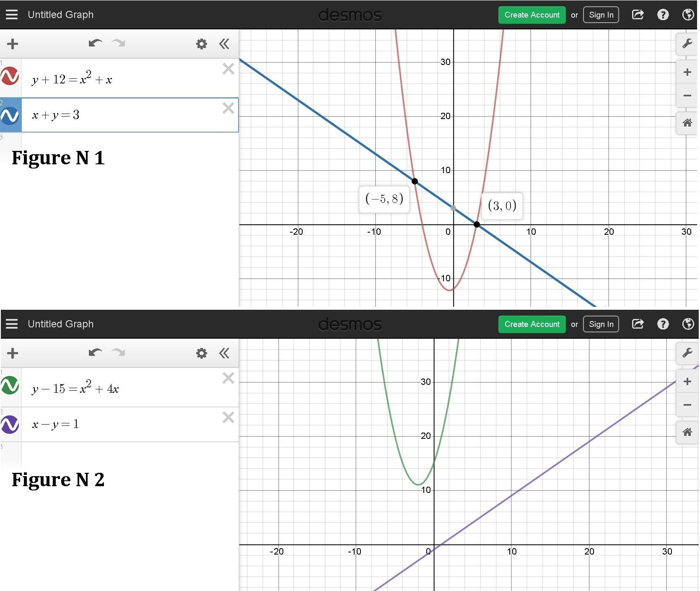Click Sign In in the lower graph header
Screen dimensions: 700x591
(601, 324)
